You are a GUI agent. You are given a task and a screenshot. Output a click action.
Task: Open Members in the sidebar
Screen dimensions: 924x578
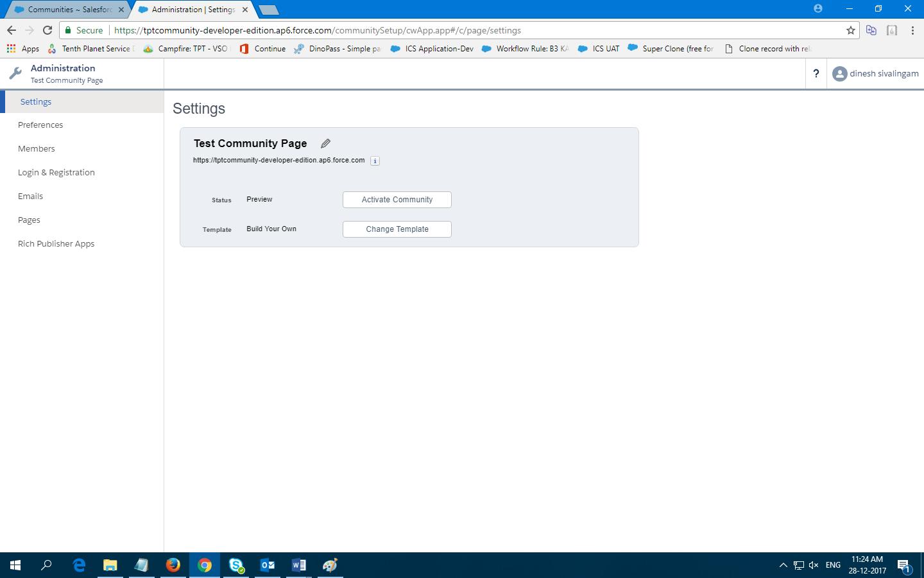(x=37, y=148)
